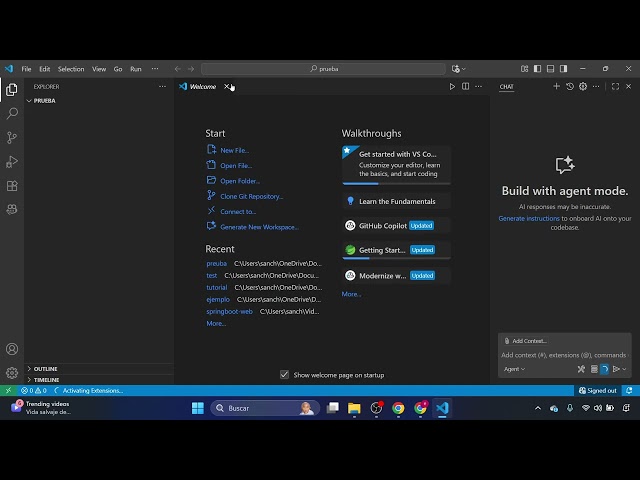This screenshot has height=480, width=640.
Task: Open the Edit menu
Action: tap(44, 69)
